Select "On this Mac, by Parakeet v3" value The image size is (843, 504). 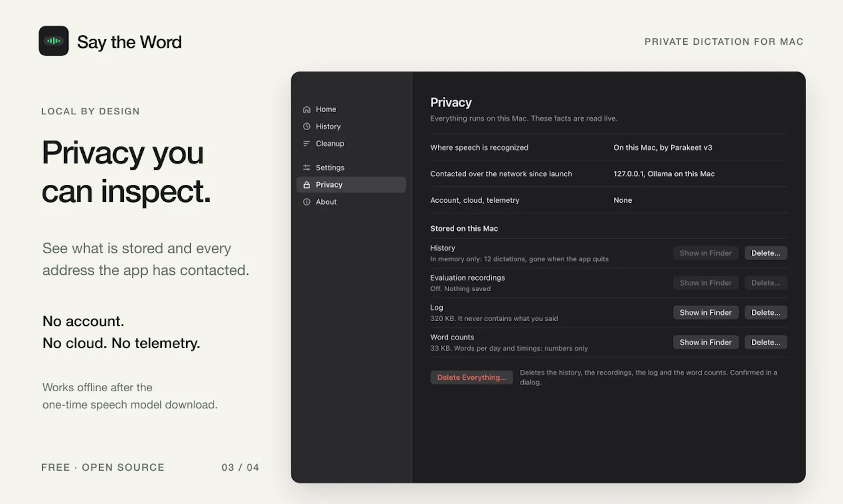pyautogui.click(x=662, y=147)
